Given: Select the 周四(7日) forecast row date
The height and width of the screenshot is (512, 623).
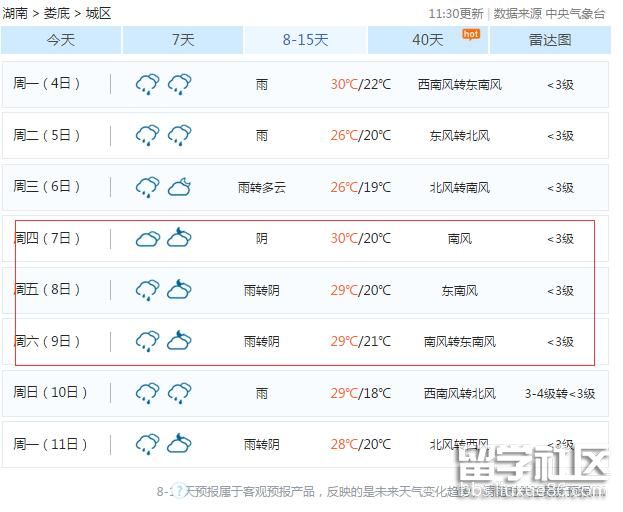Looking at the screenshot, I should [47, 238].
